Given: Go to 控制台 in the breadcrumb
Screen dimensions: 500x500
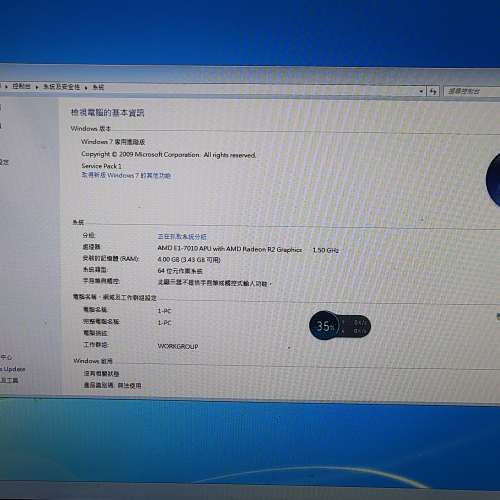Looking at the screenshot, I should pyautogui.click(x=21, y=86).
